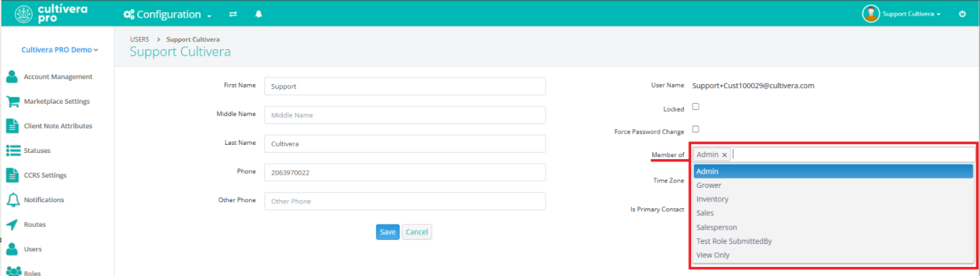Click the Middle Name field

pos(405,115)
